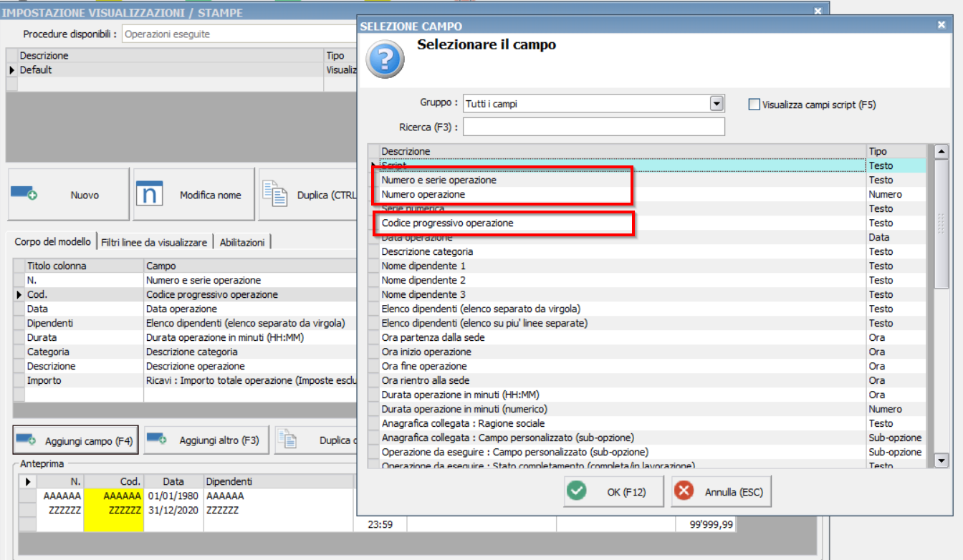Confirm with OK (F12) button
963x560 pixels.
point(613,492)
